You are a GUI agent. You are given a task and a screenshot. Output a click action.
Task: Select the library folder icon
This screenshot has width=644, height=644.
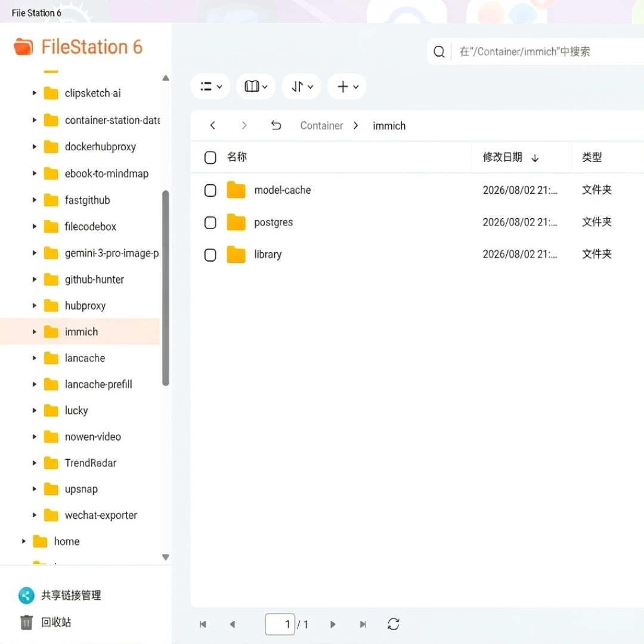(236, 255)
